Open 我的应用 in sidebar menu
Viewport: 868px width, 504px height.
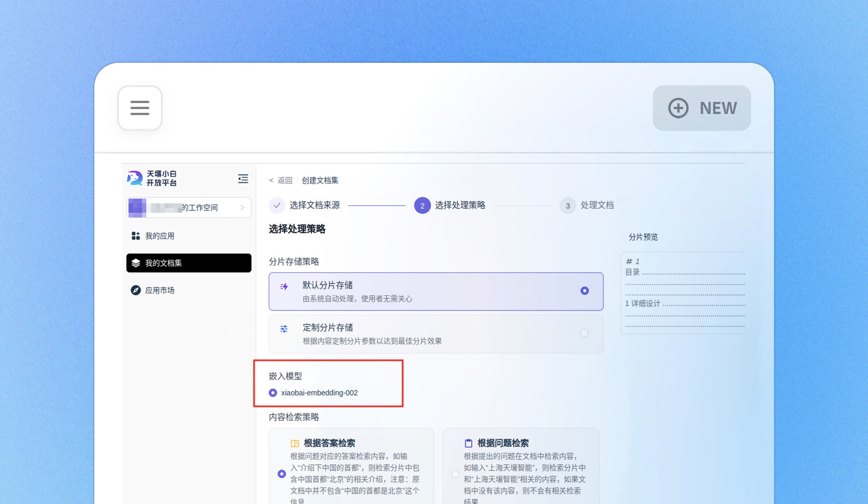tap(159, 236)
